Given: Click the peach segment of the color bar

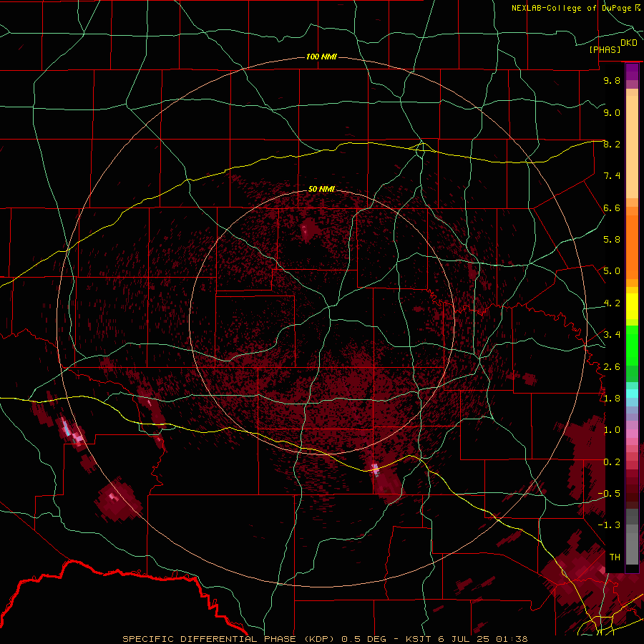Looking at the screenshot, I should point(632,144).
